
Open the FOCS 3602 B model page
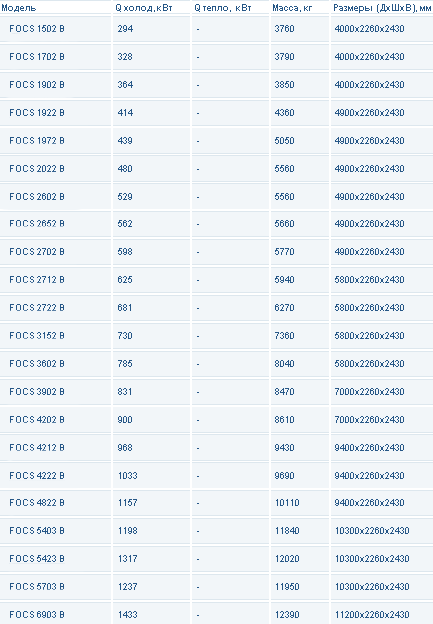coord(37,364)
